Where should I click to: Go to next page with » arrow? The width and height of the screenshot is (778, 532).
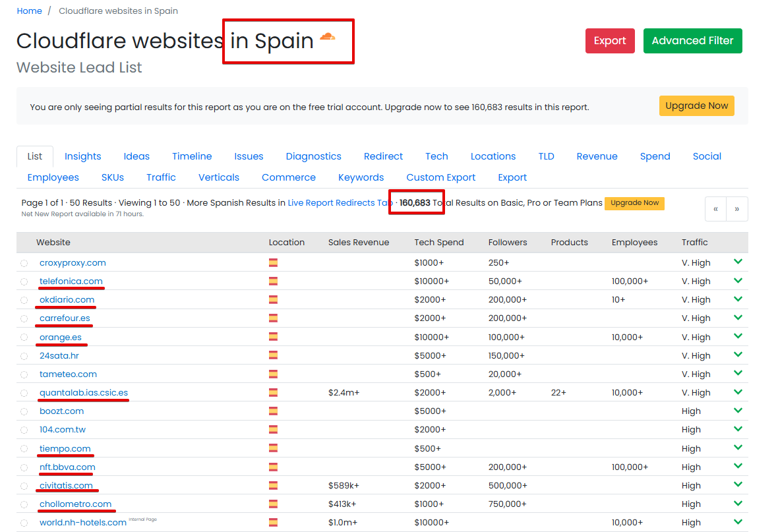[x=737, y=209]
